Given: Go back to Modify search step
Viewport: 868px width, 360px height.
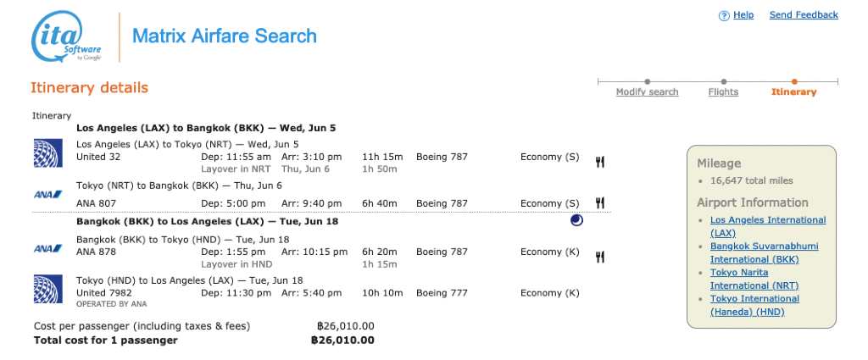Looking at the screenshot, I should pos(647,91).
